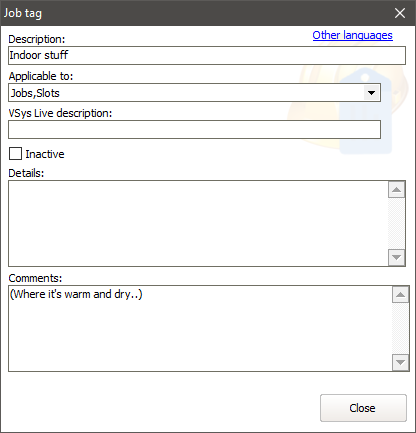Click the Comments scroll down arrow
This screenshot has height=433, width=416.
coord(400,362)
